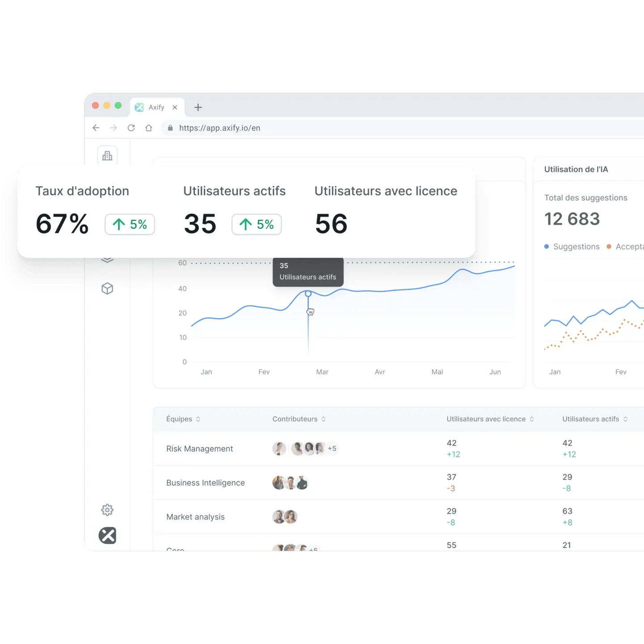
Task: Open the Business Intelligence team row
Action: (x=205, y=483)
